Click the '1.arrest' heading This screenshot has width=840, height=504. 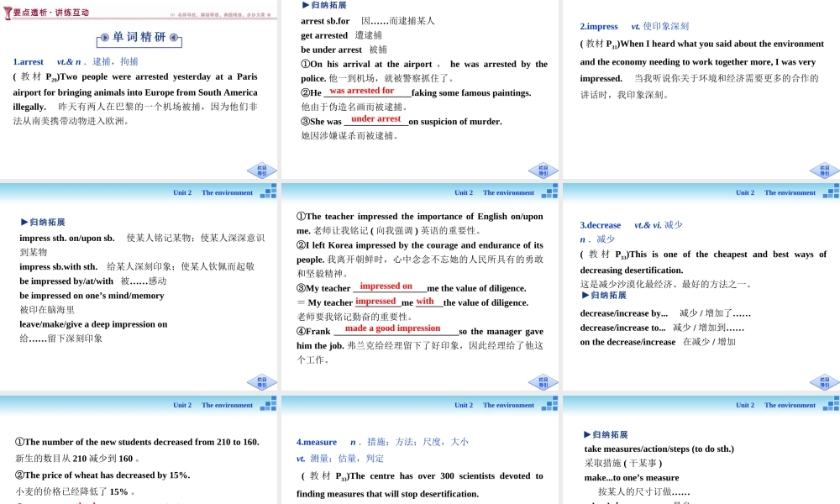pos(29,61)
